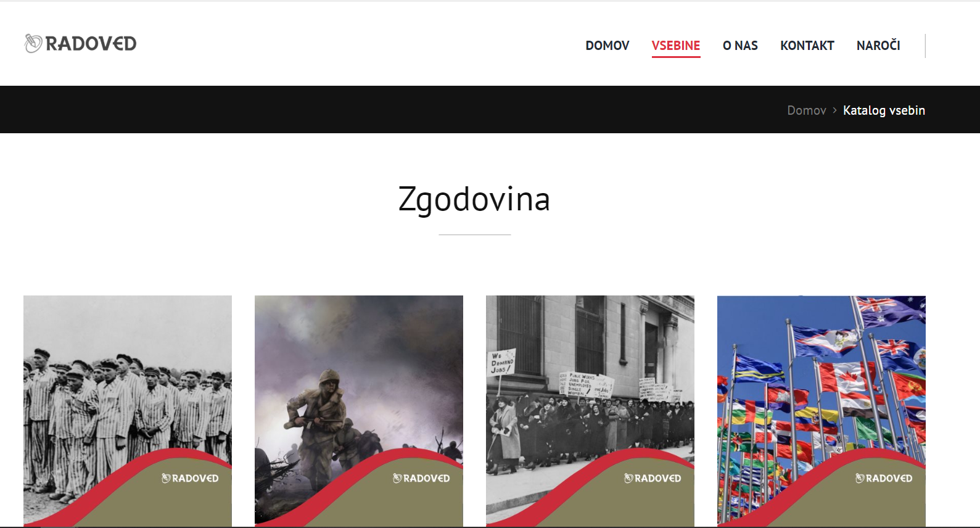Open the Domov menu item
This screenshot has height=528, width=980.
tap(607, 46)
